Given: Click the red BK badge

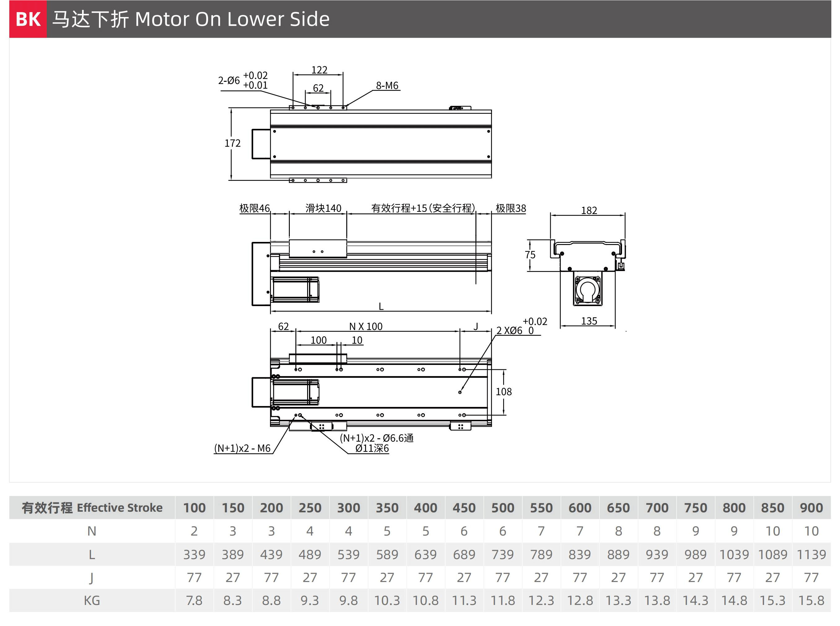Looking at the screenshot, I should [28, 19].
